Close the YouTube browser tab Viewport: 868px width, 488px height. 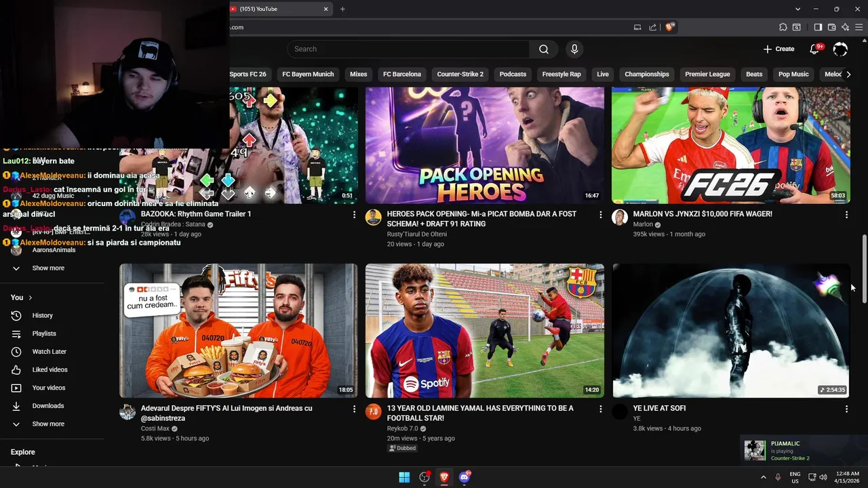pyautogui.click(x=325, y=9)
